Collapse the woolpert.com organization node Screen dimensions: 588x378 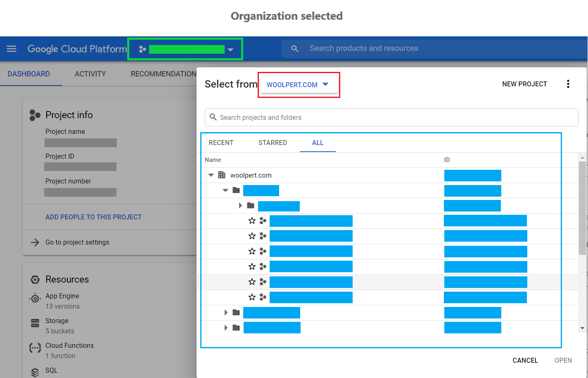coord(211,175)
